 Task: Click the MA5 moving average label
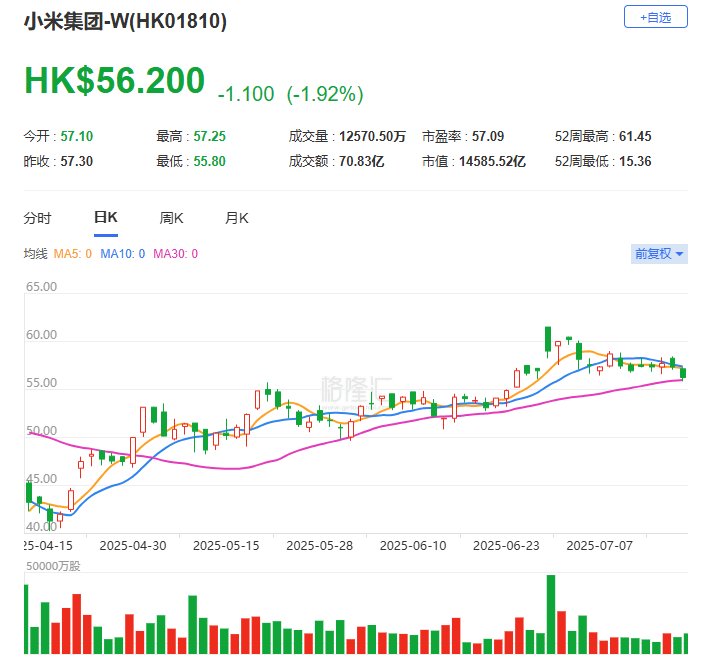coord(72,254)
